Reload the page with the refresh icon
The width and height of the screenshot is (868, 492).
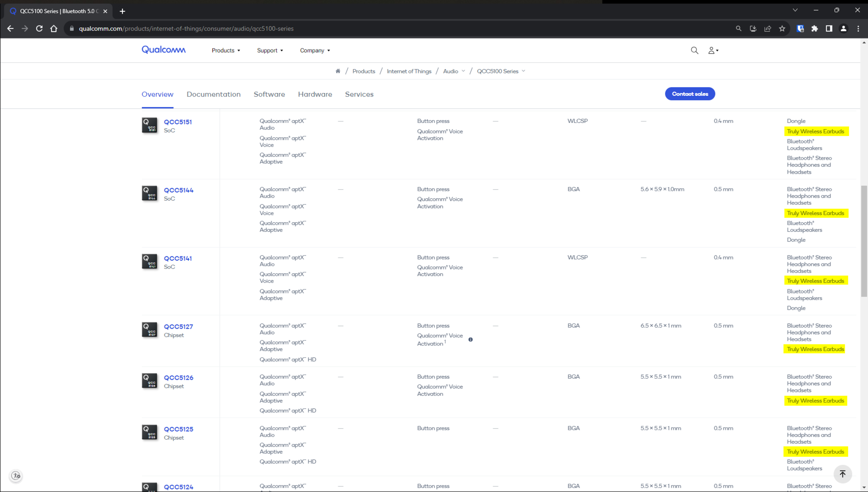(39, 29)
